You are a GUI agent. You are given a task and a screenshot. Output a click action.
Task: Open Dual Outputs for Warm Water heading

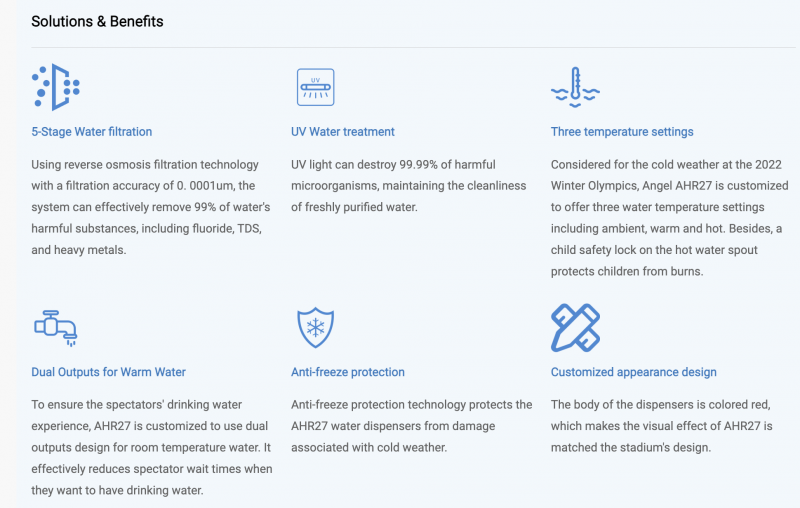pyautogui.click(x=109, y=372)
